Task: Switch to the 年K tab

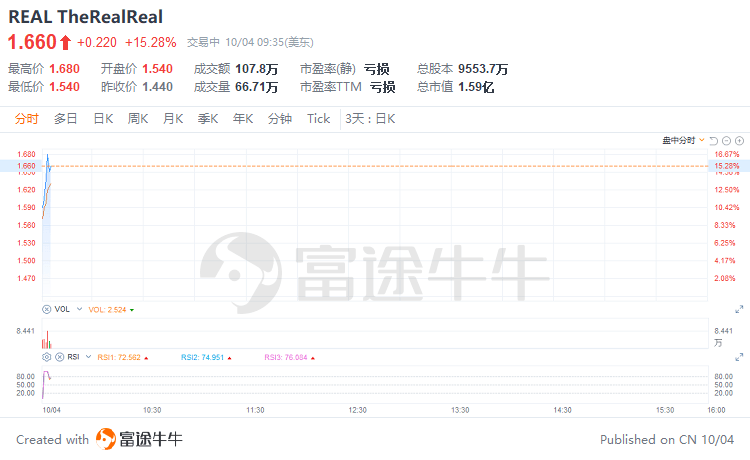Action: tap(243, 119)
